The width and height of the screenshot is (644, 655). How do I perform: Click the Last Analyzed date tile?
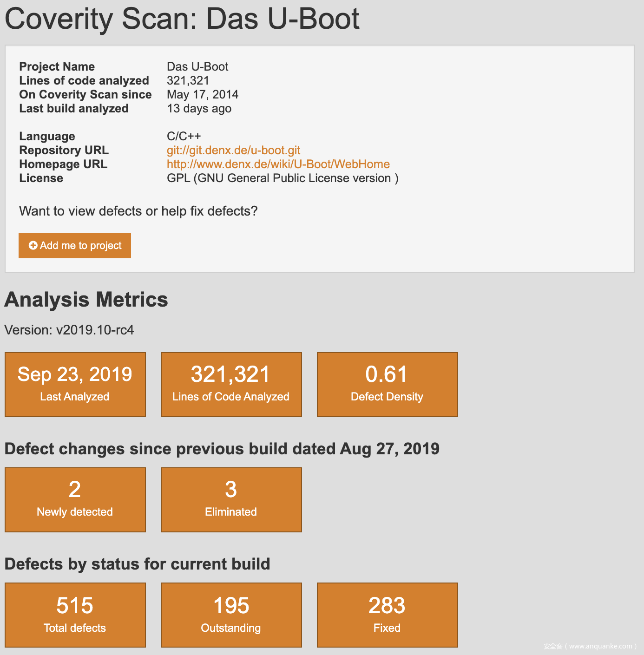pyautogui.click(x=75, y=384)
